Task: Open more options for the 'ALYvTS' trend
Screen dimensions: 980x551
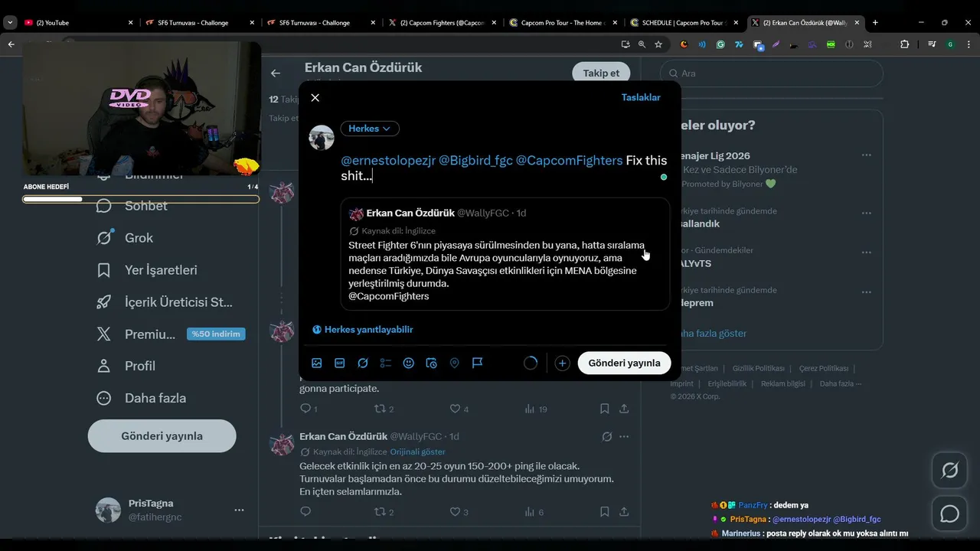Action: (x=866, y=252)
